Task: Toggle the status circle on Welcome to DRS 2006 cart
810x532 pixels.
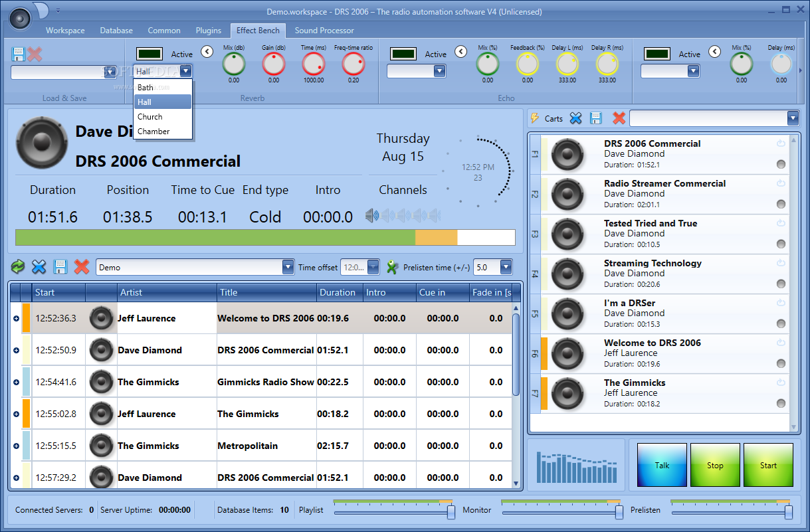Action: pyautogui.click(x=781, y=364)
